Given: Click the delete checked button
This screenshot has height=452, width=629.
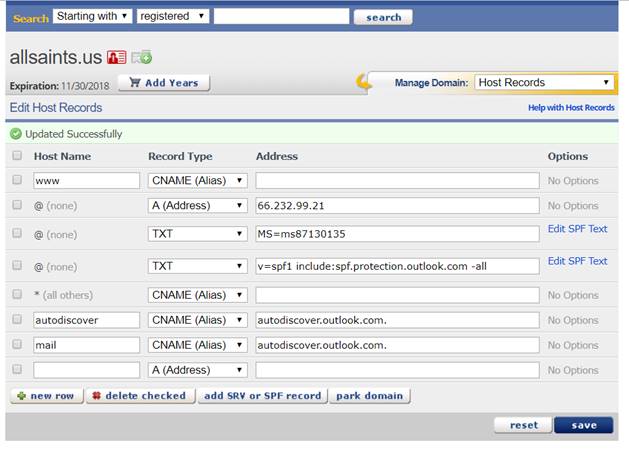Looking at the screenshot, I should pos(140,395).
